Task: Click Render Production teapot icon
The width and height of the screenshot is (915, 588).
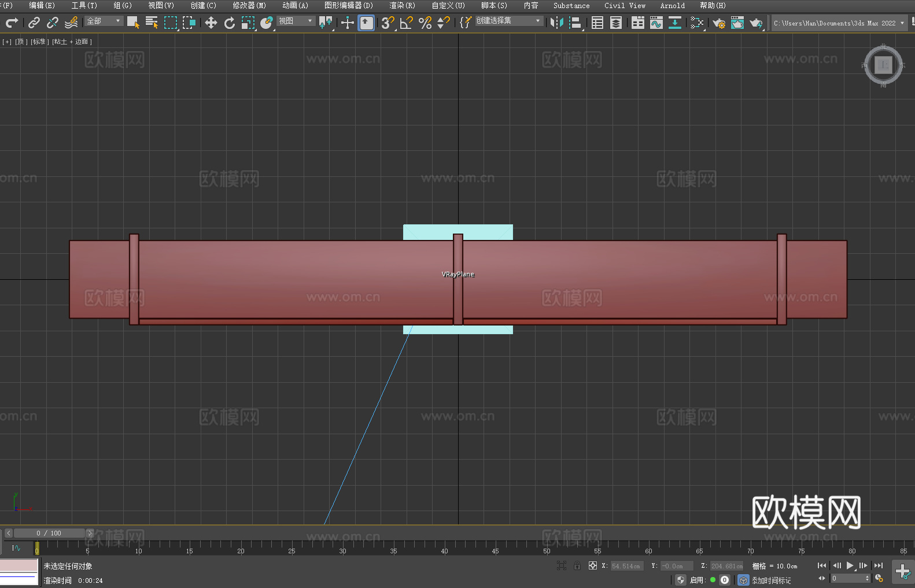Action: pyautogui.click(x=756, y=23)
